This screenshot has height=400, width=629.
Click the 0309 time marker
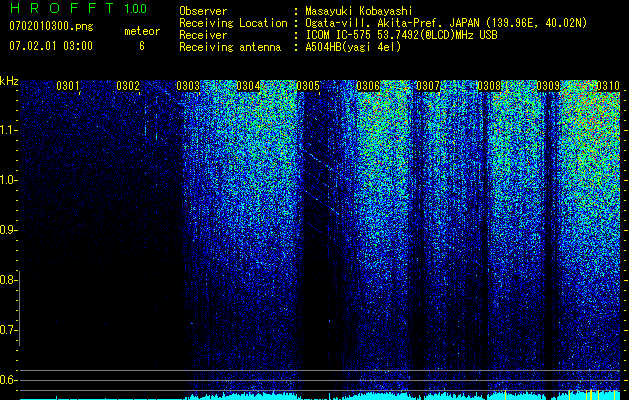pyautogui.click(x=548, y=85)
